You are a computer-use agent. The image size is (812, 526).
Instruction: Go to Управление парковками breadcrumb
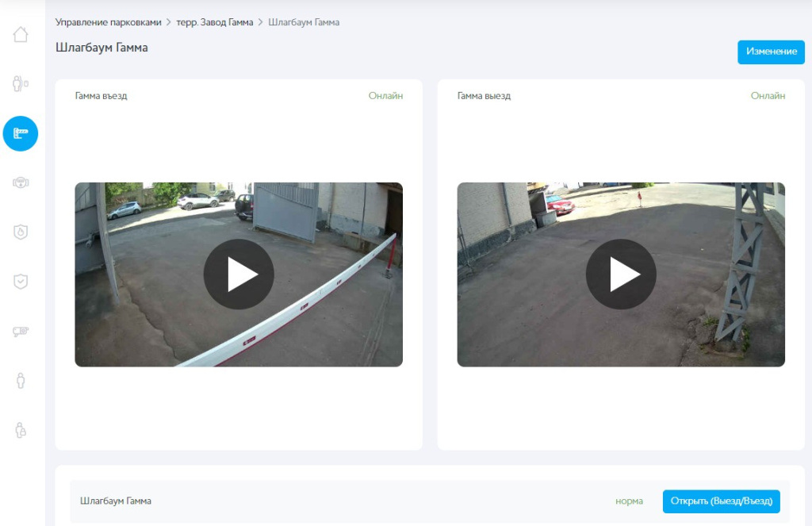tap(108, 22)
